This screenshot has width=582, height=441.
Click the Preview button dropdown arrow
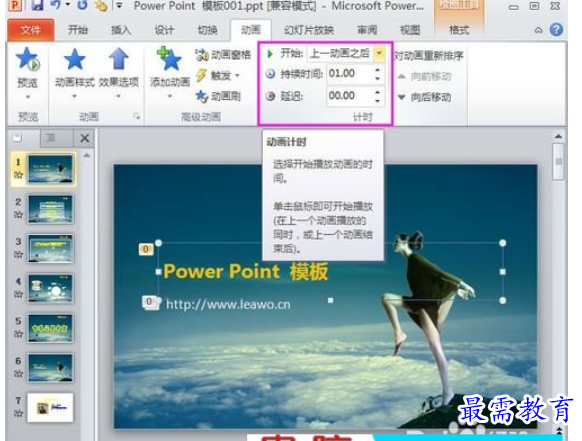(27, 97)
